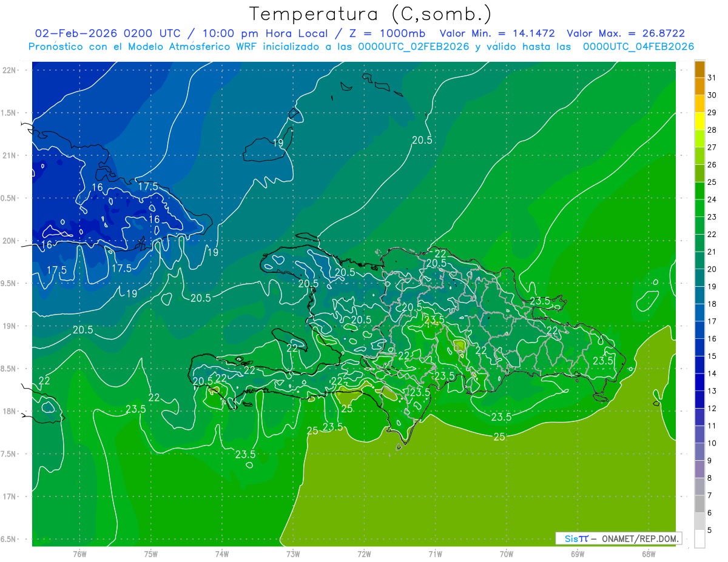The height and width of the screenshot is (562, 728).
Task: Select the date text "02-Feb-2026 0200 UTC"
Action: coord(107,34)
